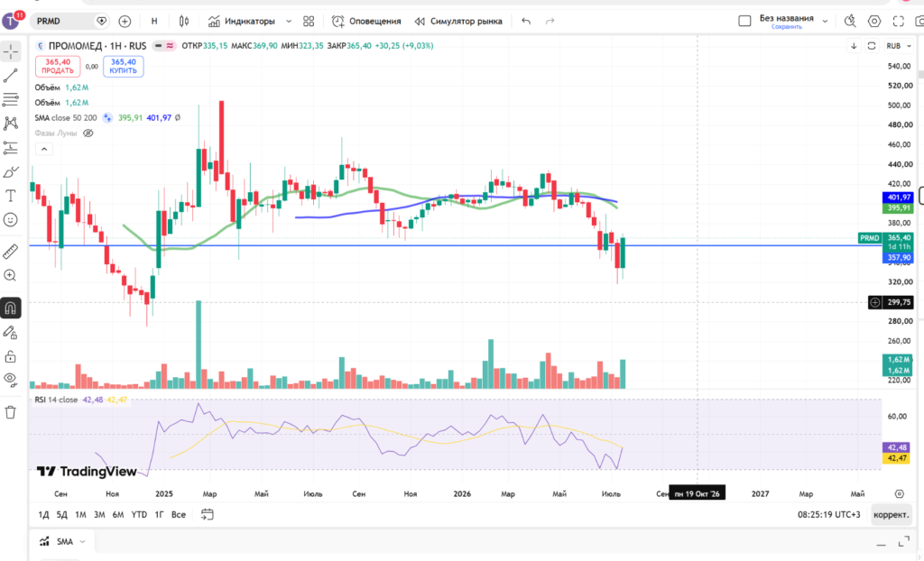924x561 pixels.
Task: Select the Все time range
Action: (179, 514)
